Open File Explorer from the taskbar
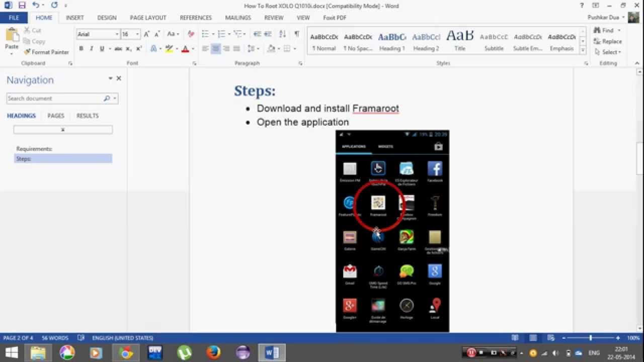Viewport: 644px width, 362px height. [38, 352]
